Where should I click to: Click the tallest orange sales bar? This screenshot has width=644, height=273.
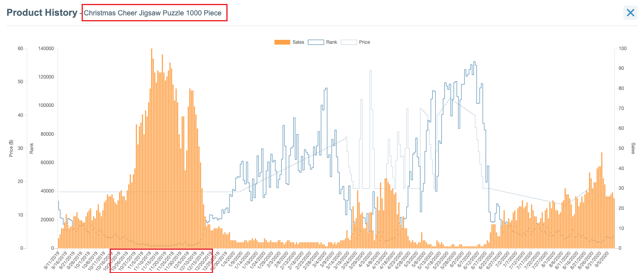(x=152, y=118)
